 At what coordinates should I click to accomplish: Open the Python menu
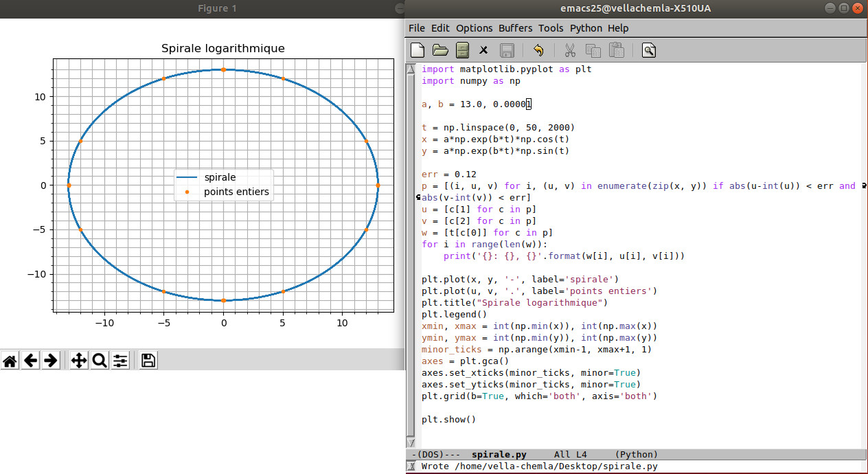pos(586,28)
